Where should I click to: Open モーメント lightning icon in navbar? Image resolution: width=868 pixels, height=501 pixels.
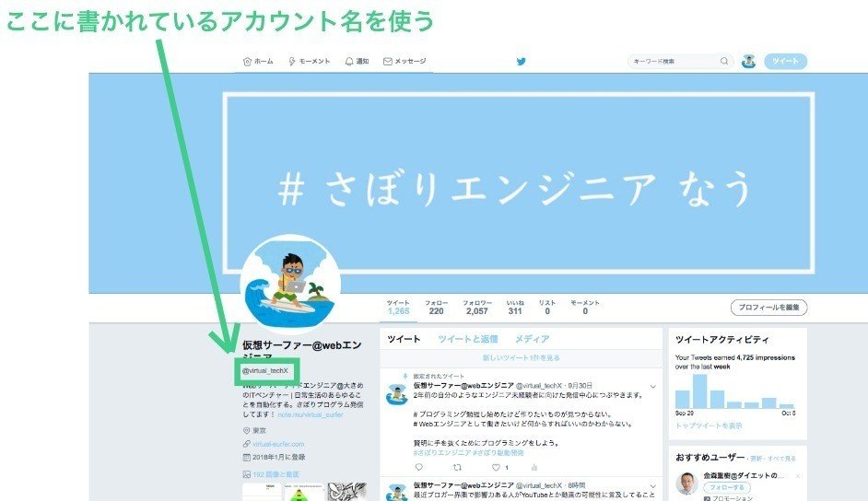click(292, 62)
